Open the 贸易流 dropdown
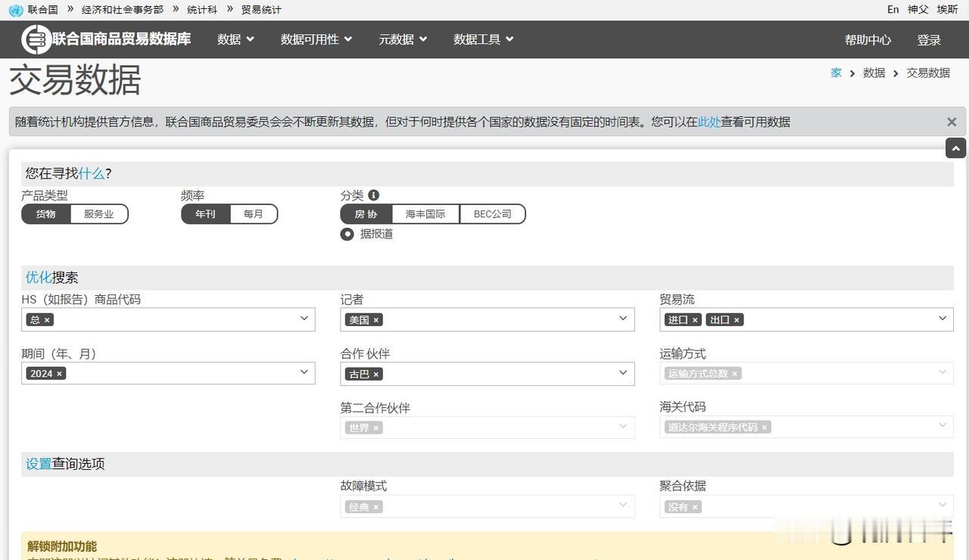Viewport: 969px width, 560px height. click(x=942, y=319)
